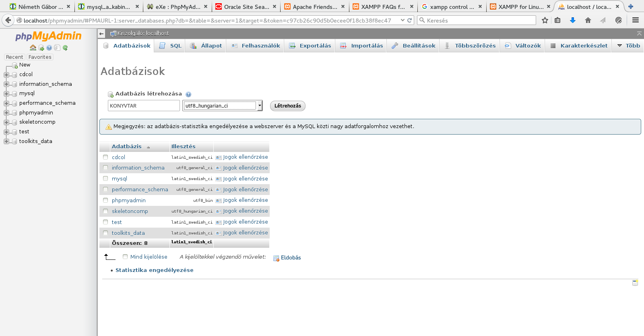This screenshot has width=644, height=336.
Task: Click the Firefox downloads arrow icon
Action: [x=573, y=20]
